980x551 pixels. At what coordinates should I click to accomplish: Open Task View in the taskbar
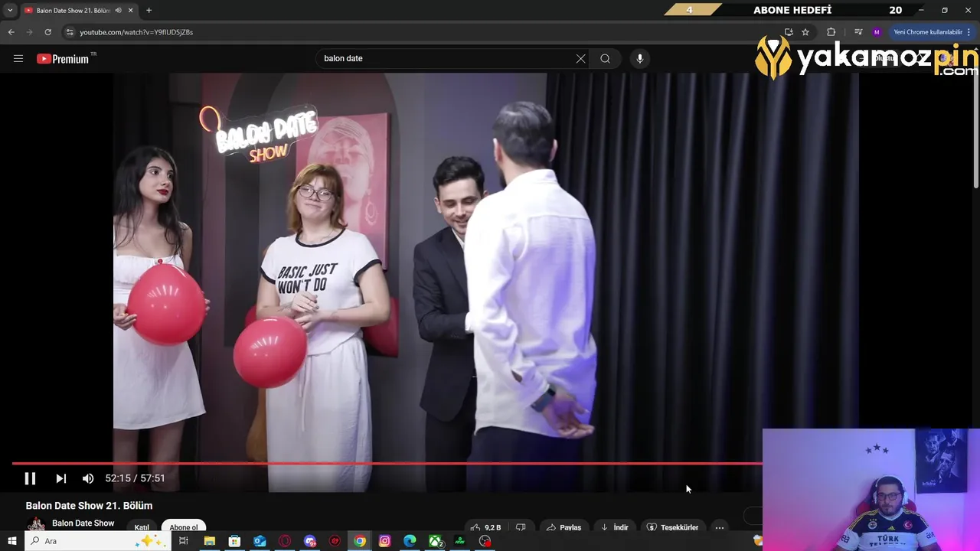pyautogui.click(x=184, y=541)
